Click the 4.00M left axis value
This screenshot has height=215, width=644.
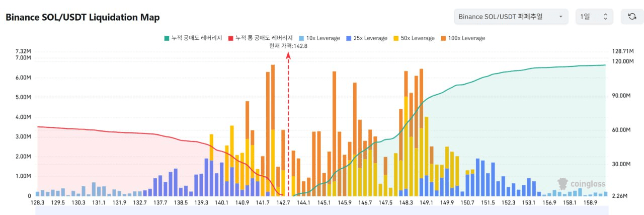24,117
